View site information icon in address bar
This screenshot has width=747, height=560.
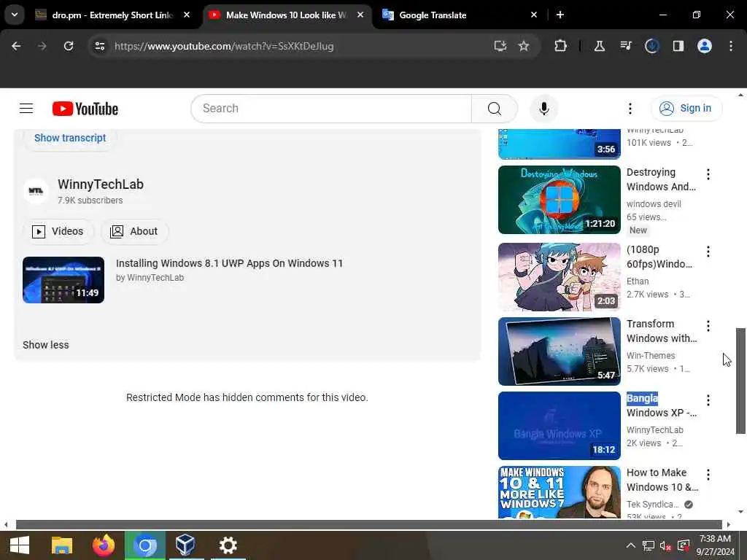(x=100, y=46)
